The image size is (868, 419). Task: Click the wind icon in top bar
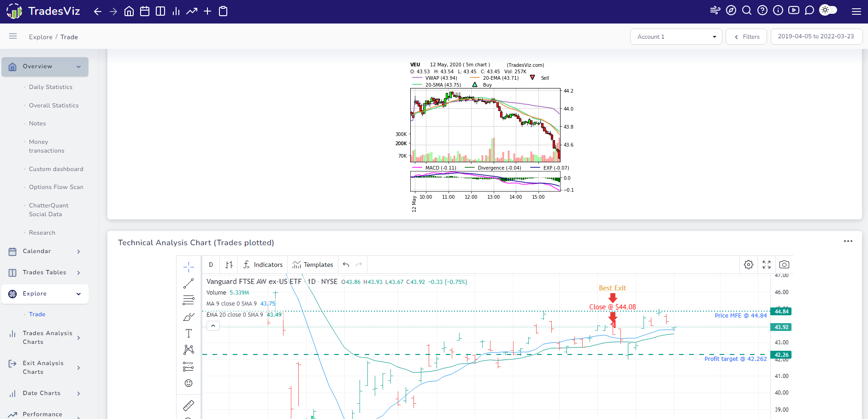tap(715, 10)
